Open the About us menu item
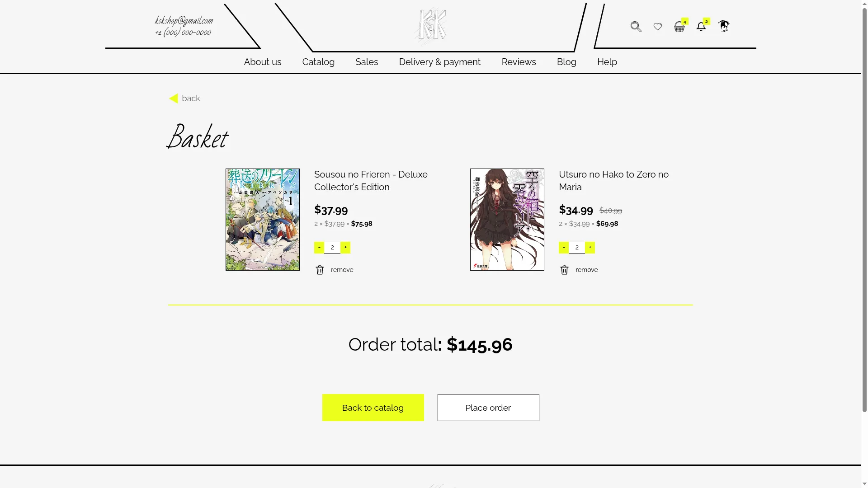Screen dimensions: 868x488 (263, 62)
